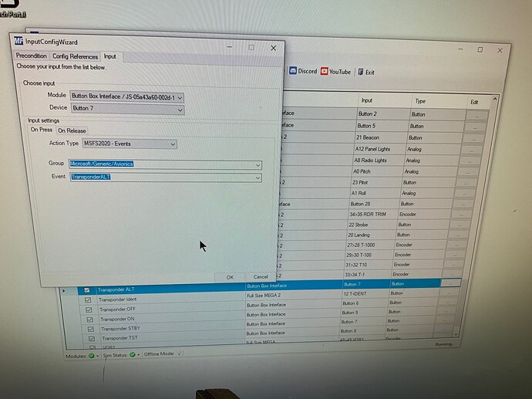The height and width of the screenshot is (399, 532).
Task: Click the MobiFlight logo in InputConfigWizard title
Action: (x=19, y=41)
